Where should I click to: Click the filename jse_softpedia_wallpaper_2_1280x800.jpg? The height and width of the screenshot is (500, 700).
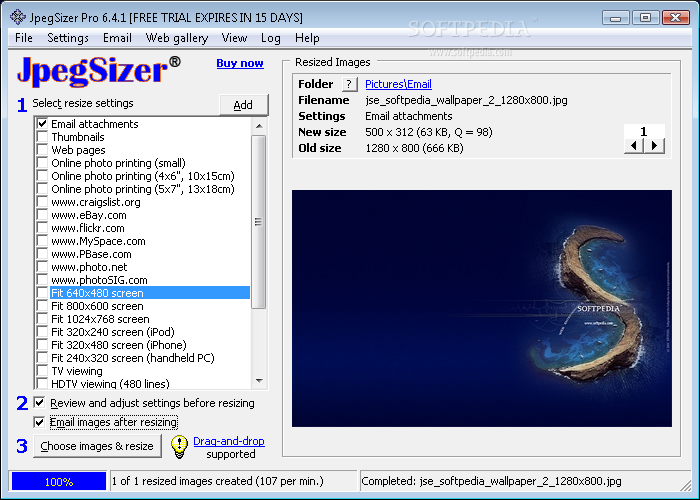(466, 100)
